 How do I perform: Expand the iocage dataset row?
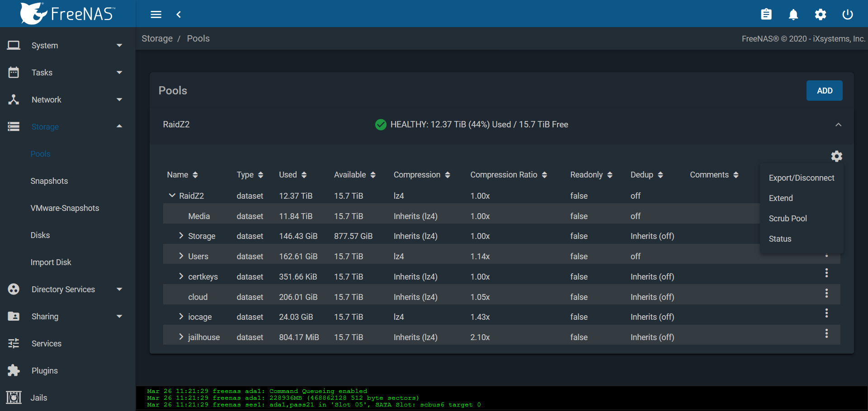pyautogui.click(x=181, y=316)
